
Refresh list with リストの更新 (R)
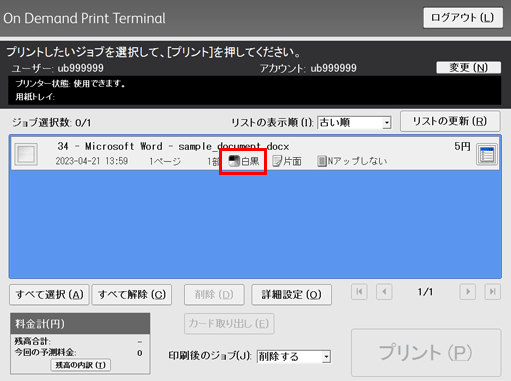(x=450, y=121)
